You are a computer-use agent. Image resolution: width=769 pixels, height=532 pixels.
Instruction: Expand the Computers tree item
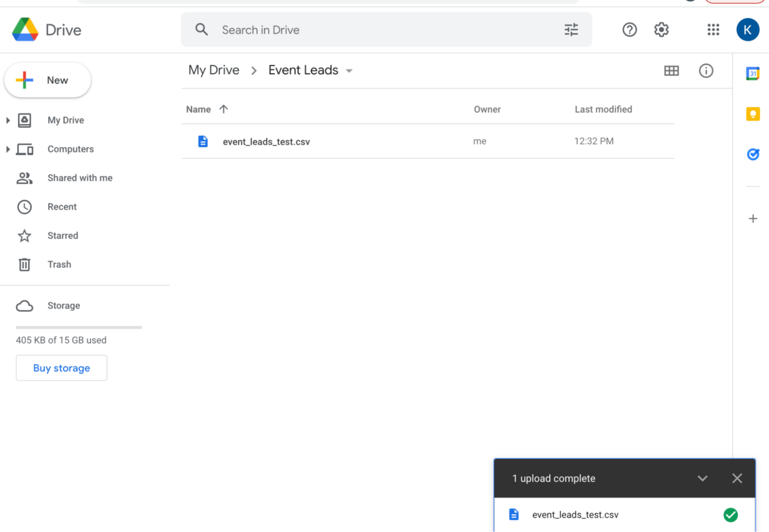pyautogui.click(x=8, y=149)
